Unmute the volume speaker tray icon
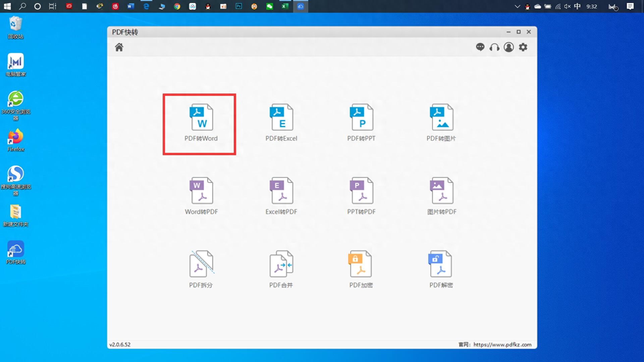 [568, 6]
